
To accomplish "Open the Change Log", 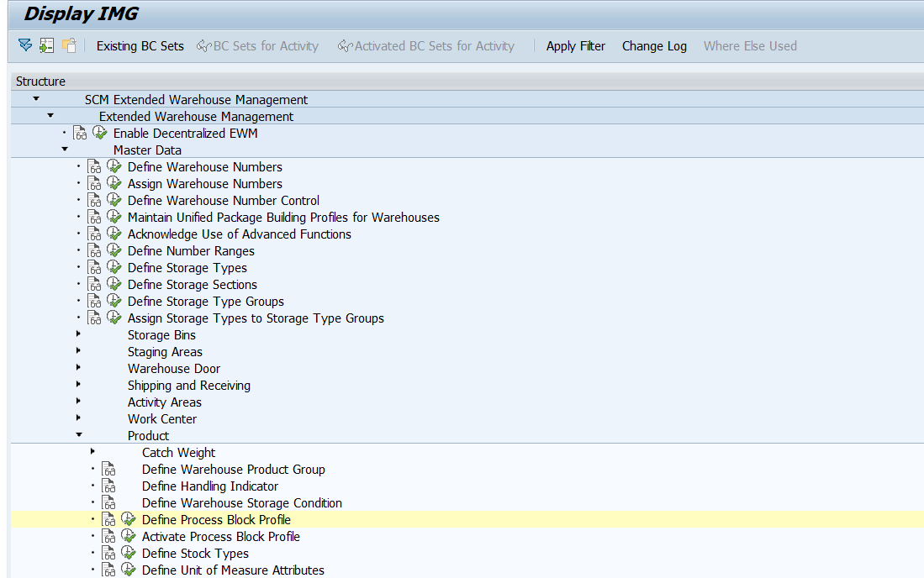I will tap(654, 46).
